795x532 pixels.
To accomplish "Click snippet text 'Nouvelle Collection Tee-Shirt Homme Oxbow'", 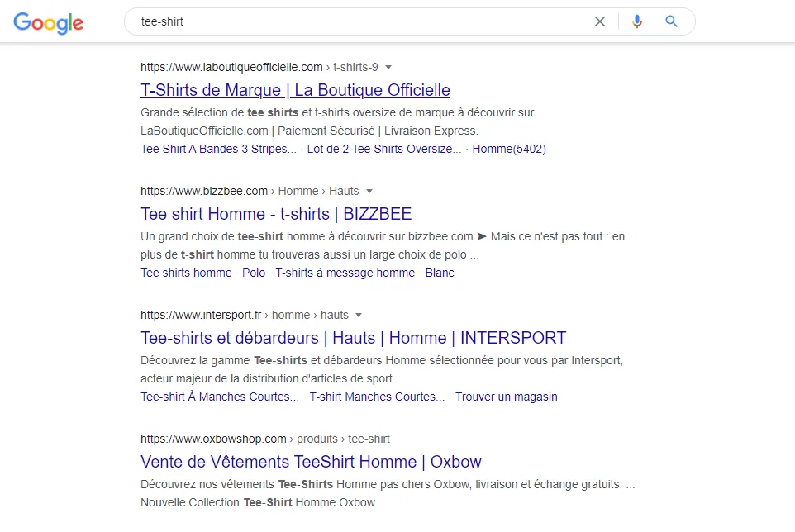I will 259,502.
